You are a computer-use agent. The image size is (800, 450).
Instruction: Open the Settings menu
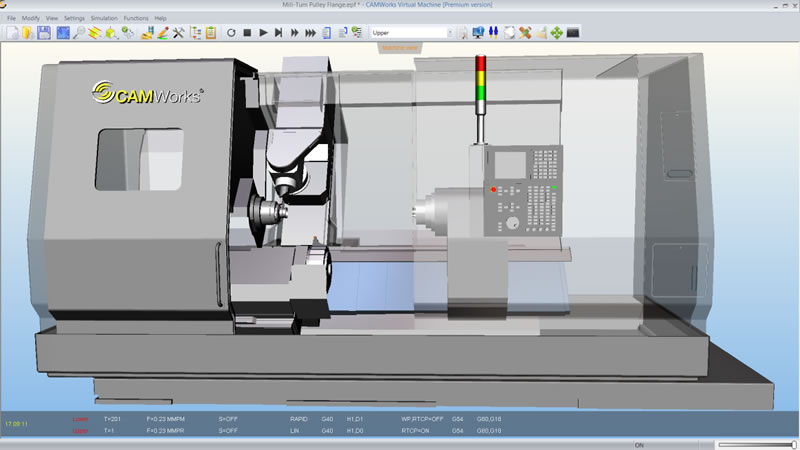[x=74, y=18]
